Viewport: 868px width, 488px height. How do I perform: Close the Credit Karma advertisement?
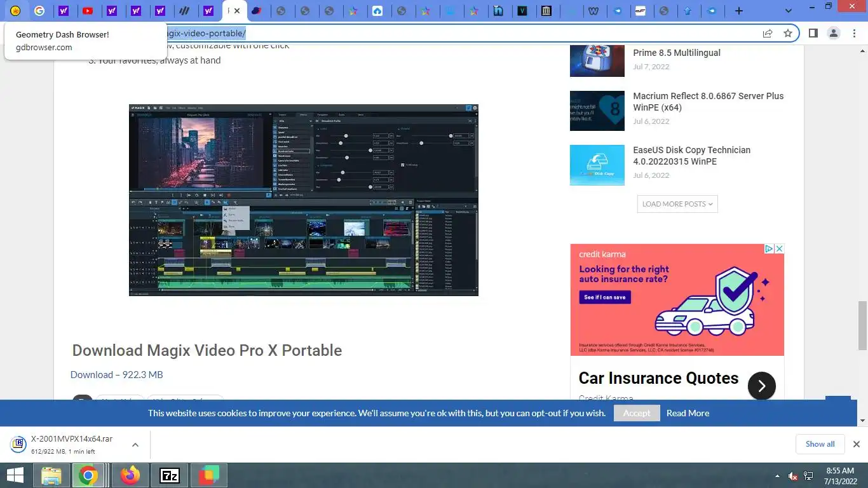pos(779,249)
